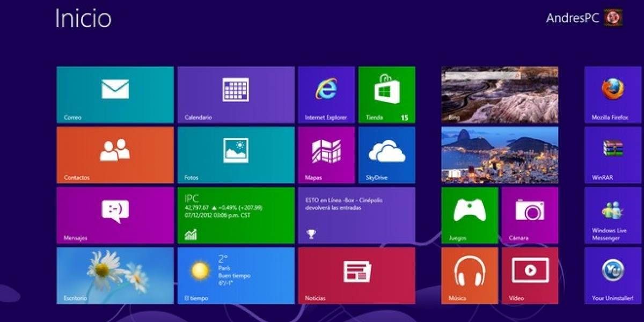Open the Vídeo tile
This screenshot has width=644, height=322.
point(530,275)
